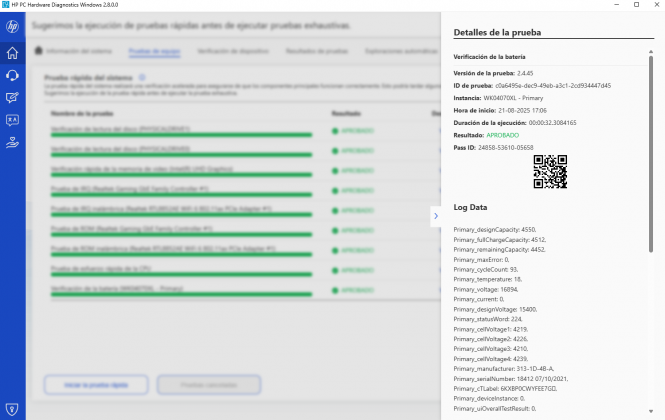The width and height of the screenshot is (665, 420).
Task: Click the QR code image
Action: 550,172
